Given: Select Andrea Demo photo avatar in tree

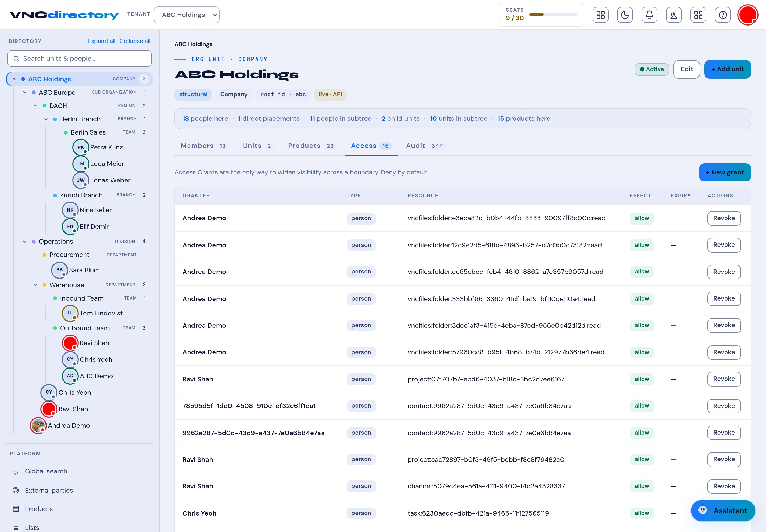Looking at the screenshot, I should coord(38,425).
